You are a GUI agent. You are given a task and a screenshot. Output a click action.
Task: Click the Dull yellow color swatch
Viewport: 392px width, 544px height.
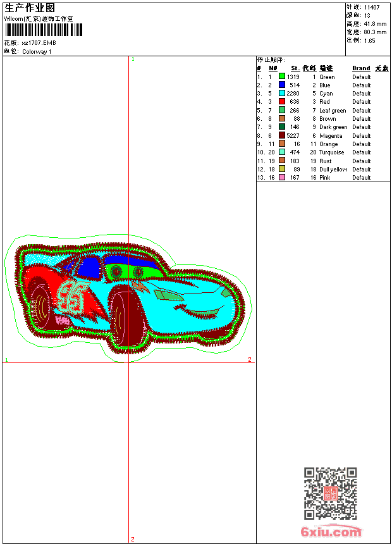(x=282, y=169)
